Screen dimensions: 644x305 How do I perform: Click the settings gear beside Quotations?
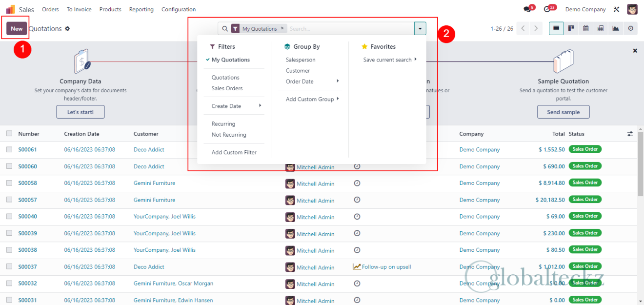coord(67,29)
